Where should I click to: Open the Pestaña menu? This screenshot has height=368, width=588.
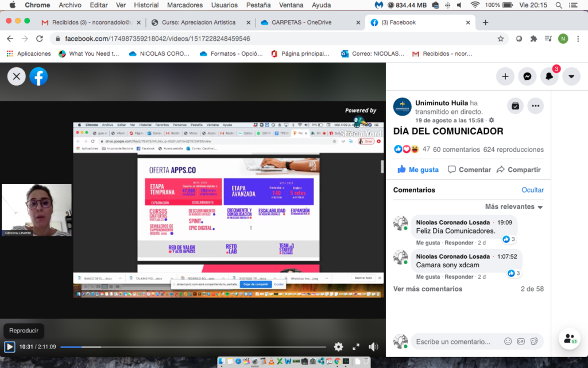(x=258, y=5)
